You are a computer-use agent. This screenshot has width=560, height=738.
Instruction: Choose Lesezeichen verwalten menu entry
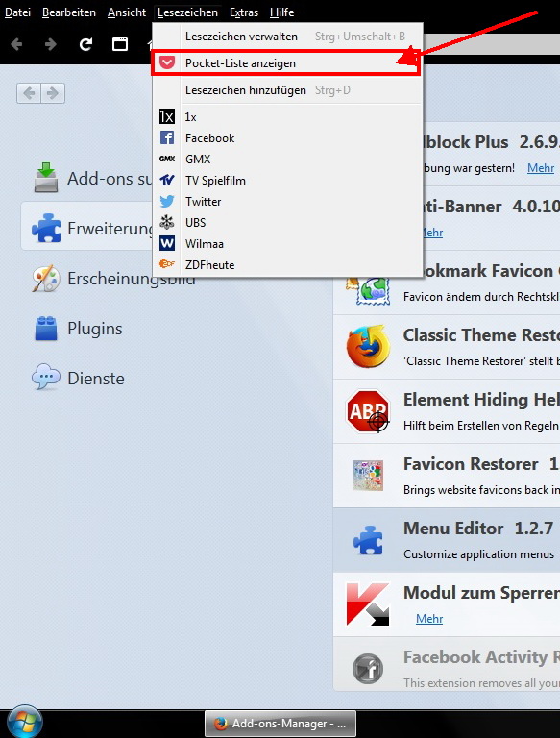tap(287, 37)
